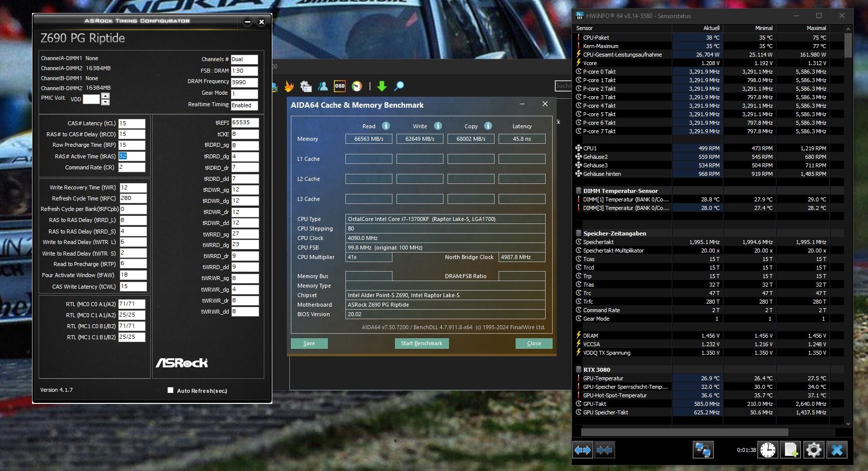Click the Save button in AIDA64 benchmark

309,343
